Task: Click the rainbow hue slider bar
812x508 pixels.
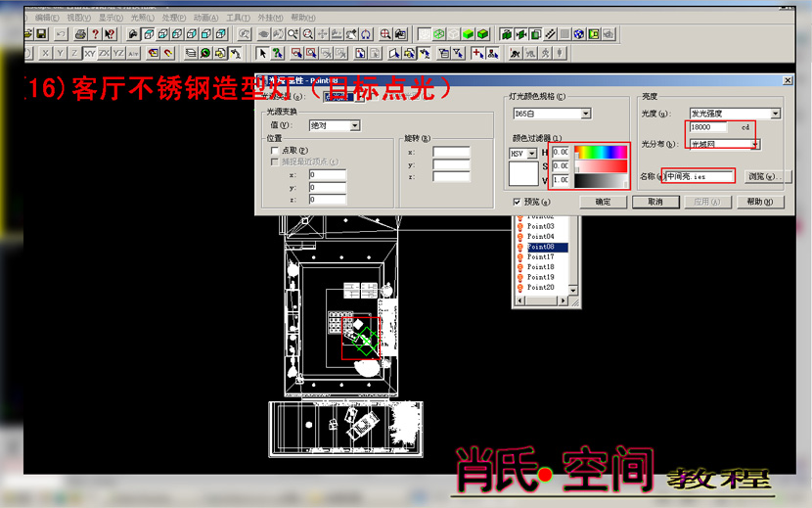Action: click(601, 152)
